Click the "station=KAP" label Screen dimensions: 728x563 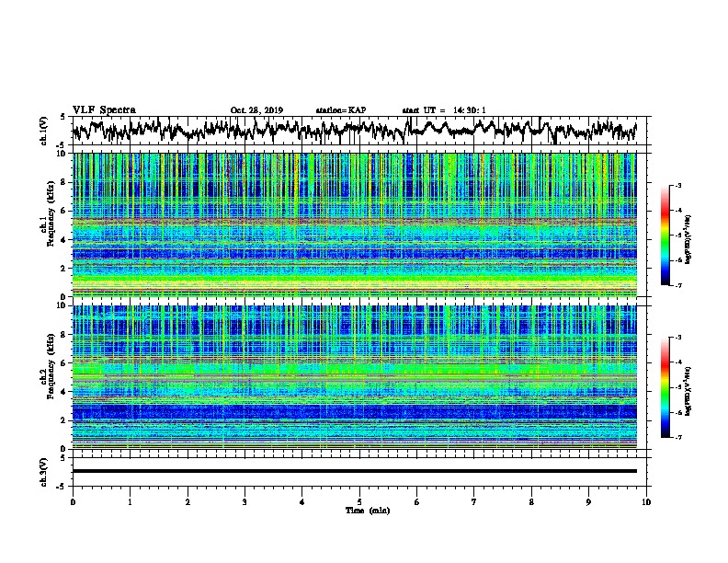coord(341,110)
